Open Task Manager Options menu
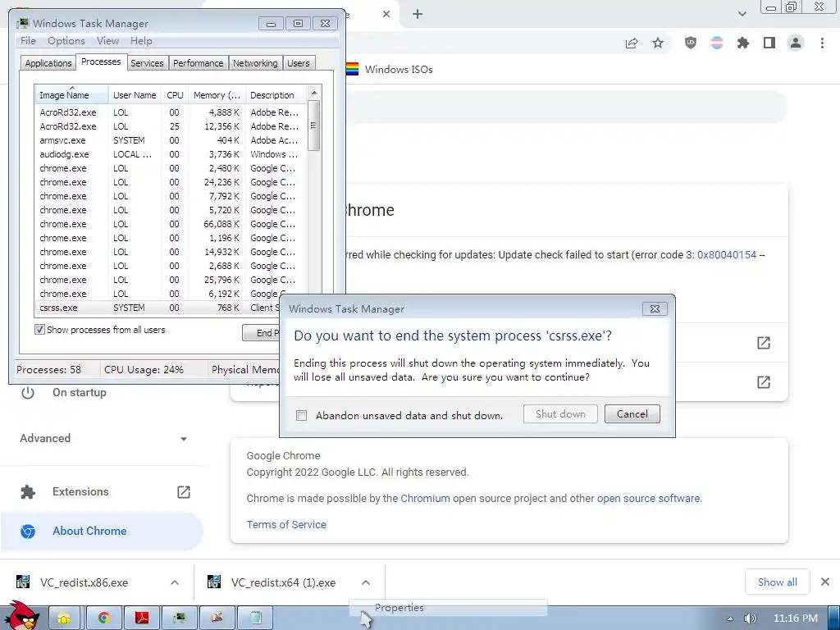 tap(66, 41)
